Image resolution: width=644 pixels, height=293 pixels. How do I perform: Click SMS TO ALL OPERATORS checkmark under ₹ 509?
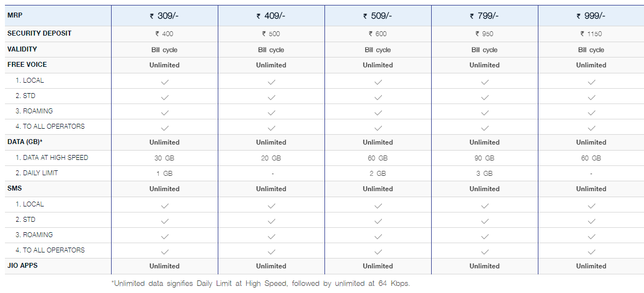click(378, 252)
